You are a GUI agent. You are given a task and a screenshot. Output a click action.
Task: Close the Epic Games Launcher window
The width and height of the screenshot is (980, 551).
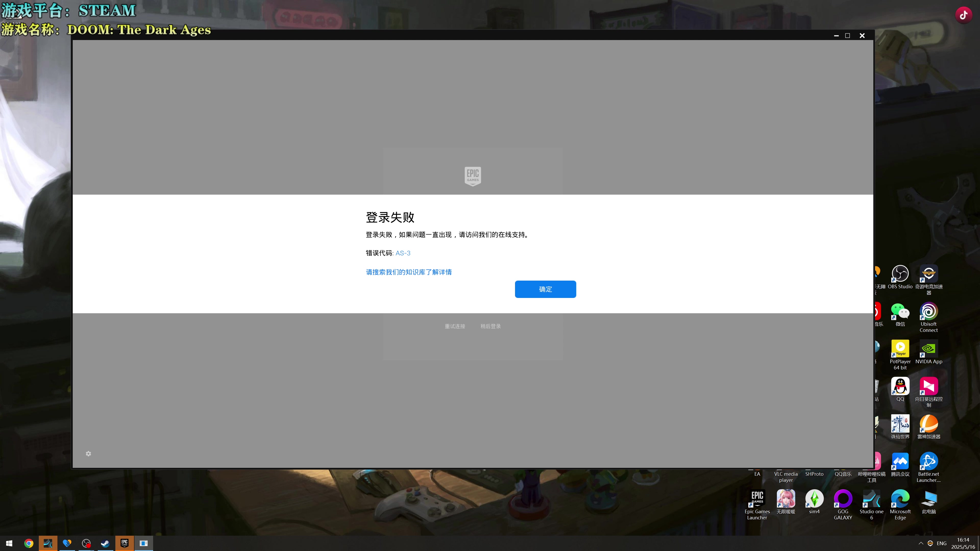pyautogui.click(x=862, y=35)
